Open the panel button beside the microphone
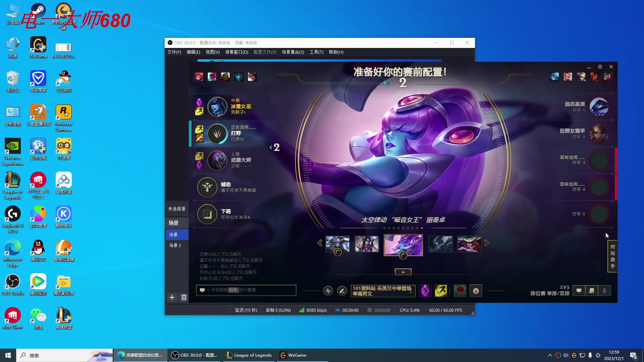644x362 pixels. [592, 291]
